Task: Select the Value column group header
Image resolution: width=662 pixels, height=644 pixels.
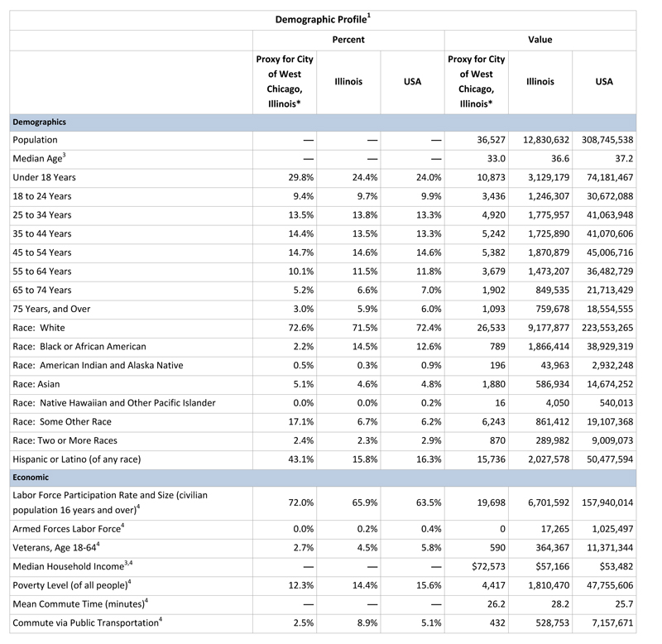Action: (x=540, y=40)
